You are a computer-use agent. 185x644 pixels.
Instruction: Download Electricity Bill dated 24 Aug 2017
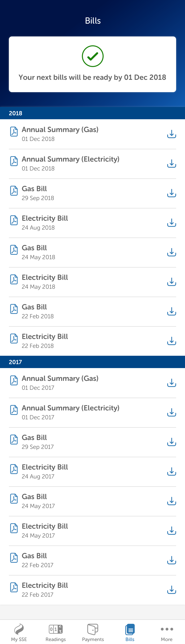click(x=171, y=472)
